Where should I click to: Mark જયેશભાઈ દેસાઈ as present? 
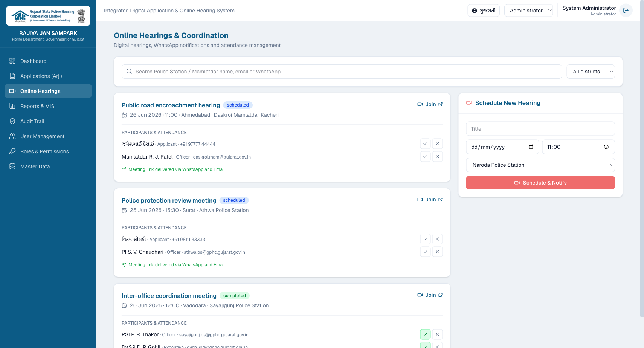425,144
